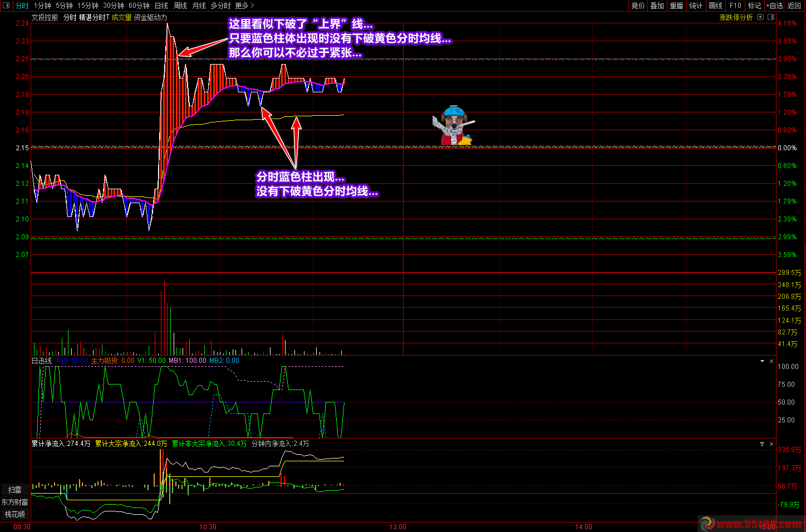Click the 13:00 time axis marker
This screenshot has height=532, width=806.
pyautogui.click(x=397, y=526)
